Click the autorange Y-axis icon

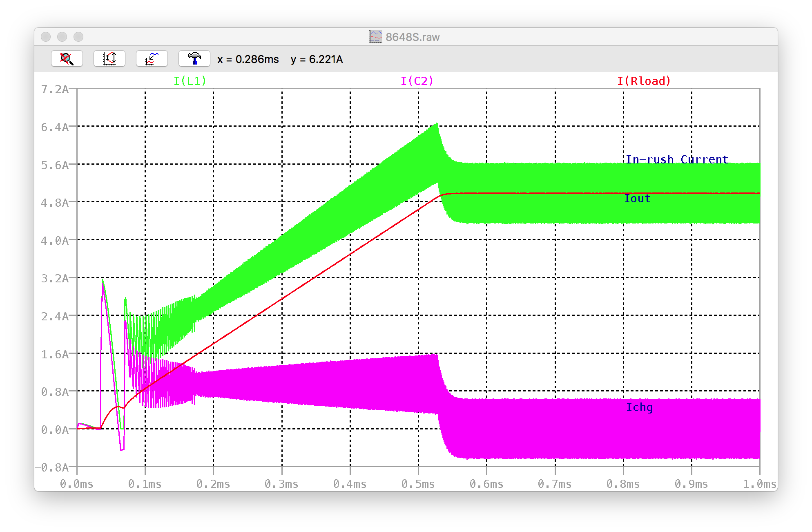(x=109, y=59)
